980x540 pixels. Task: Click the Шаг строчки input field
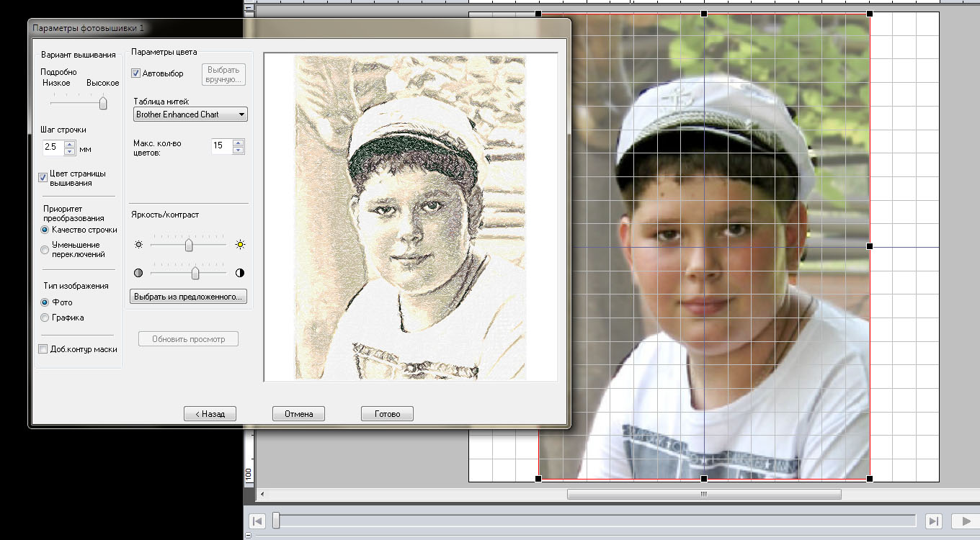click(x=53, y=148)
